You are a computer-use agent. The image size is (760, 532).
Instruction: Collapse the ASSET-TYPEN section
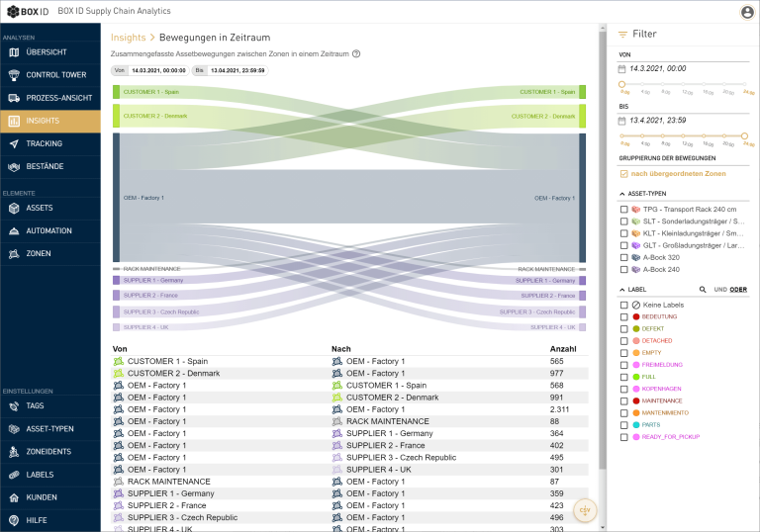point(621,194)
